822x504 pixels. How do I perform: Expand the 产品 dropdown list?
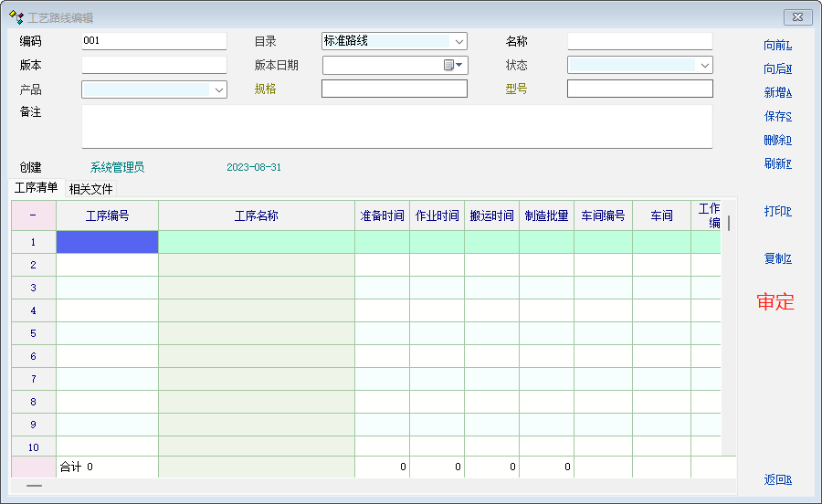tap(219, 89)
